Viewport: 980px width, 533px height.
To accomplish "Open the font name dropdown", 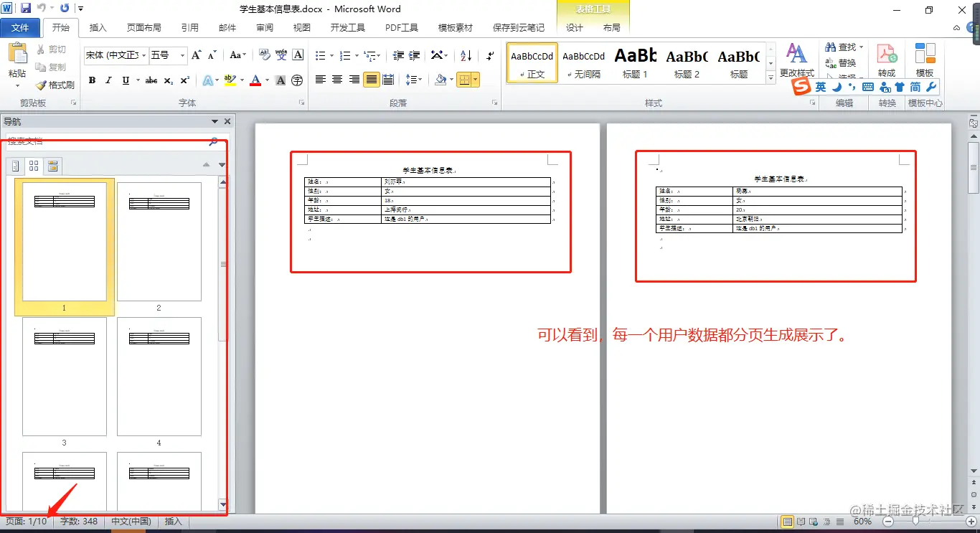I will (x=144, y=55).
